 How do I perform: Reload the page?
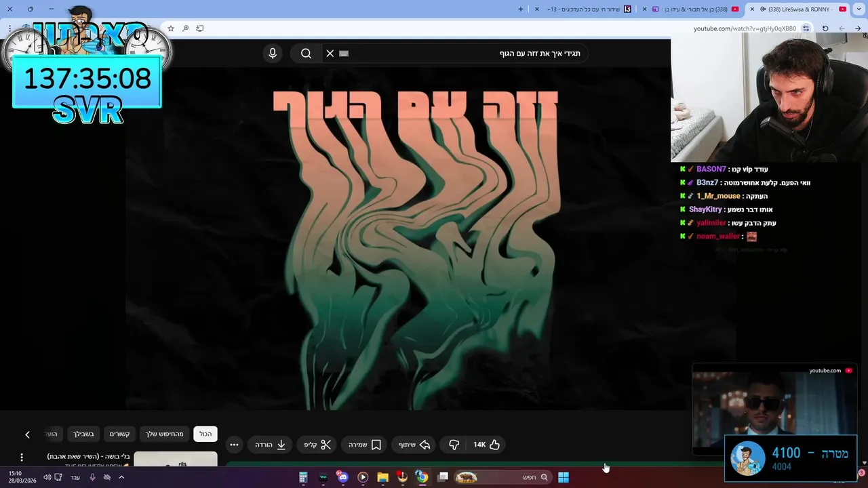pos(825,28)
